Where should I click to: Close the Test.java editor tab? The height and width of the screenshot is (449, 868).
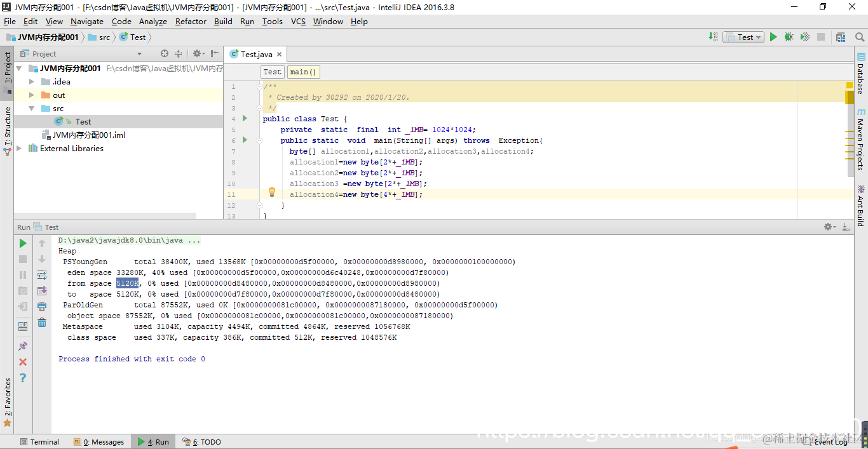[279, 55]
